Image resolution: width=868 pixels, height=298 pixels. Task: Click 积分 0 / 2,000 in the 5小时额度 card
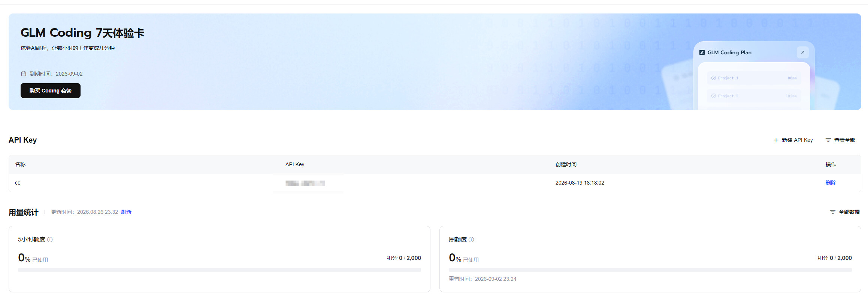click(404, 258)
